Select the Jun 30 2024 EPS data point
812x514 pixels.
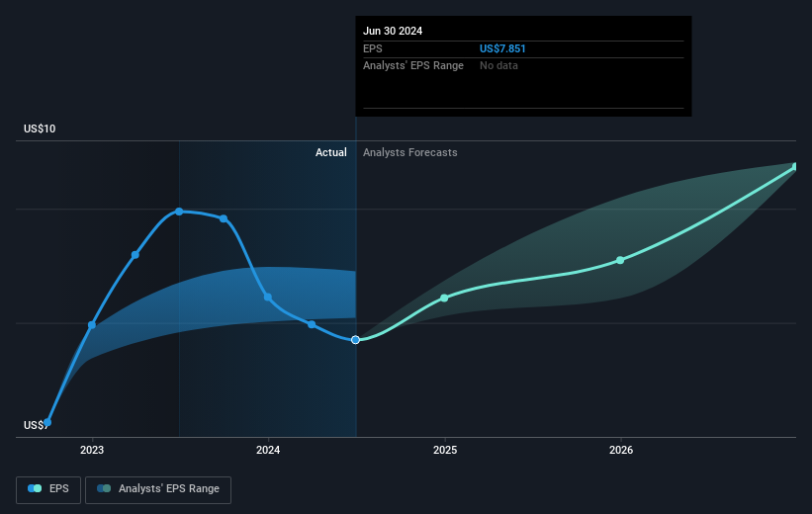click(x=355, y=340)
